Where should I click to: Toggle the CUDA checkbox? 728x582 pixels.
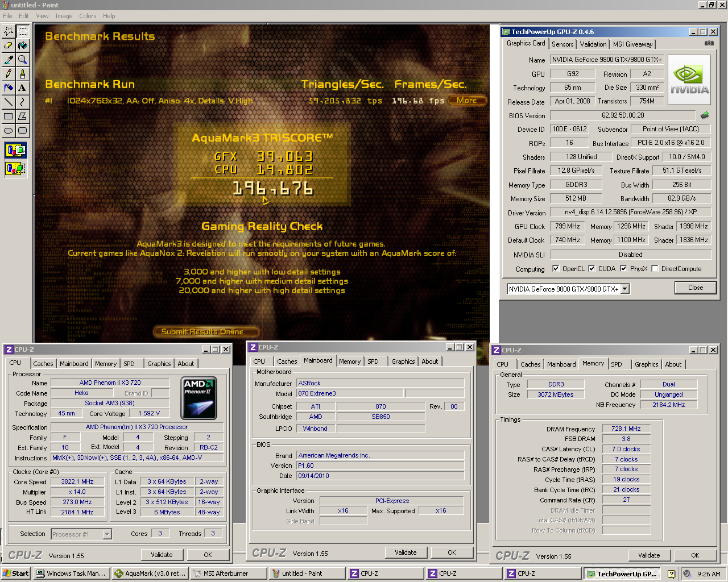[x=591, y=269]
